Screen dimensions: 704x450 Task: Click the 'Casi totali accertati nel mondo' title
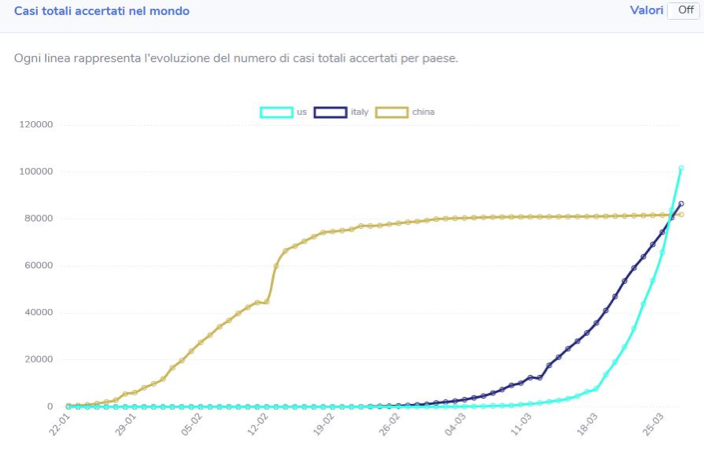(102, 11)
